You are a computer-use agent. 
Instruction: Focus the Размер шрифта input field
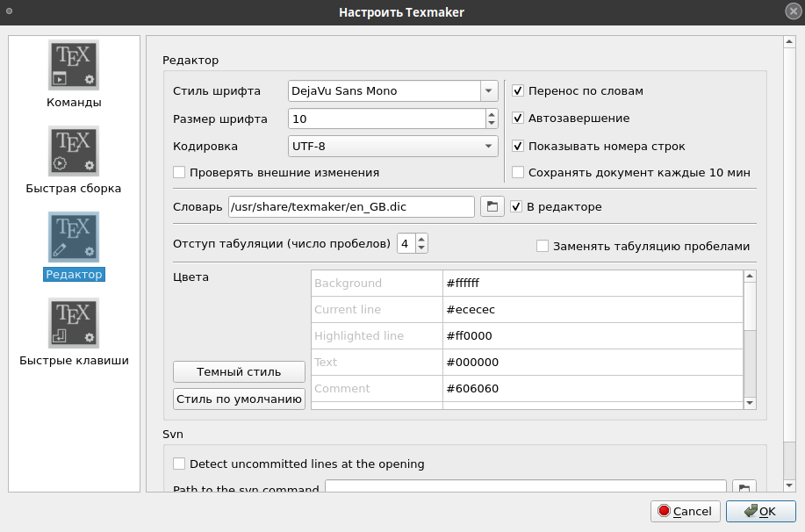coord(386,119)
